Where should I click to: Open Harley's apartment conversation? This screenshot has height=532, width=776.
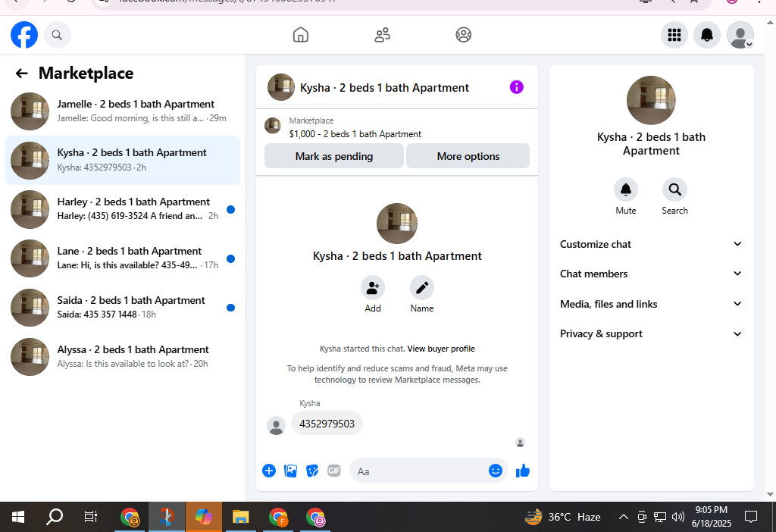click(x=123, y=209)
